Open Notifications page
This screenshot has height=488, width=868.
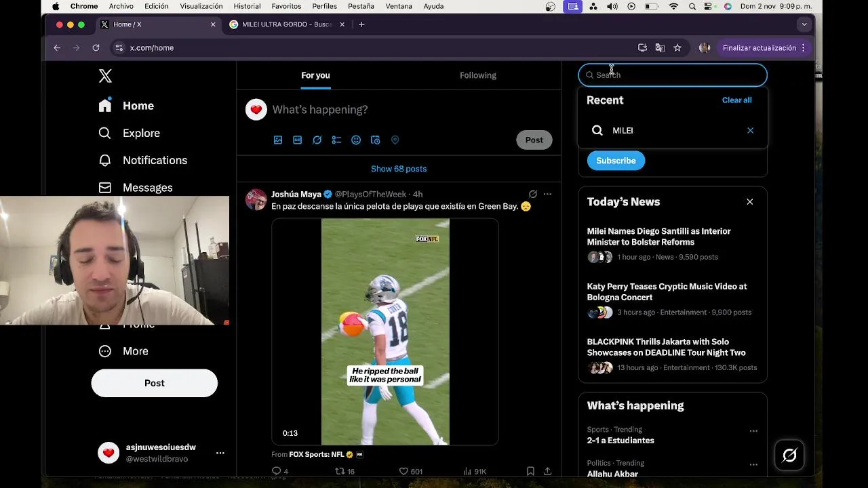142,160
